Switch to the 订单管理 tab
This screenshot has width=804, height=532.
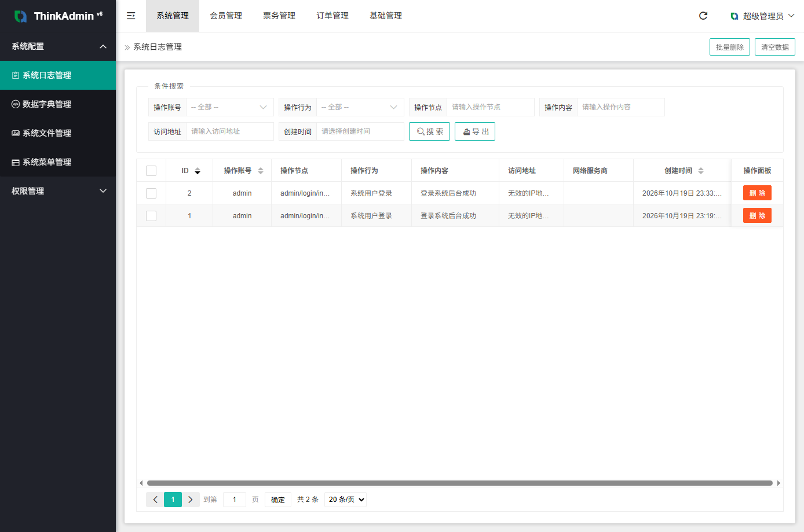[x=332, y=16]
